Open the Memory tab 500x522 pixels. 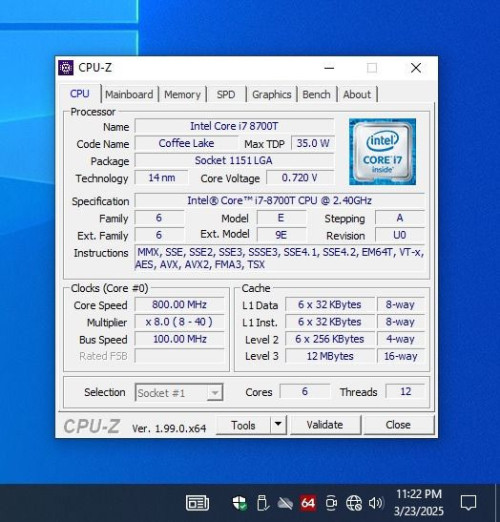182,94
